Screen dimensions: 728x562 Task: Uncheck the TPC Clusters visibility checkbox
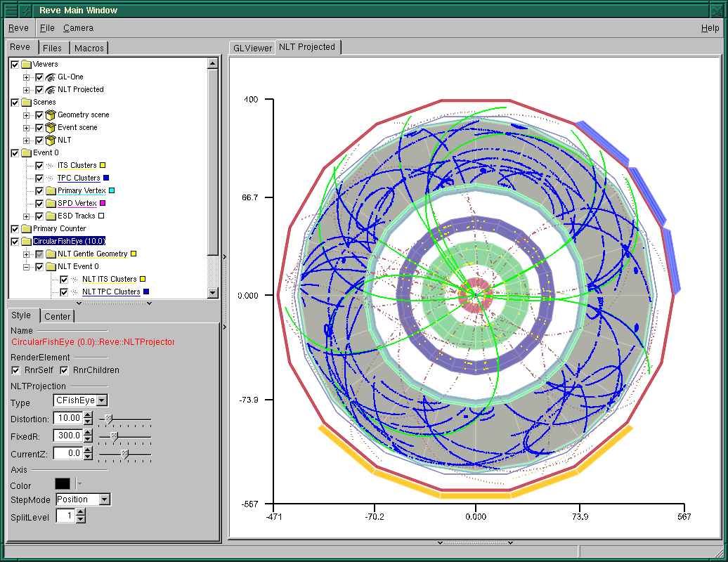tap(39, 178)
